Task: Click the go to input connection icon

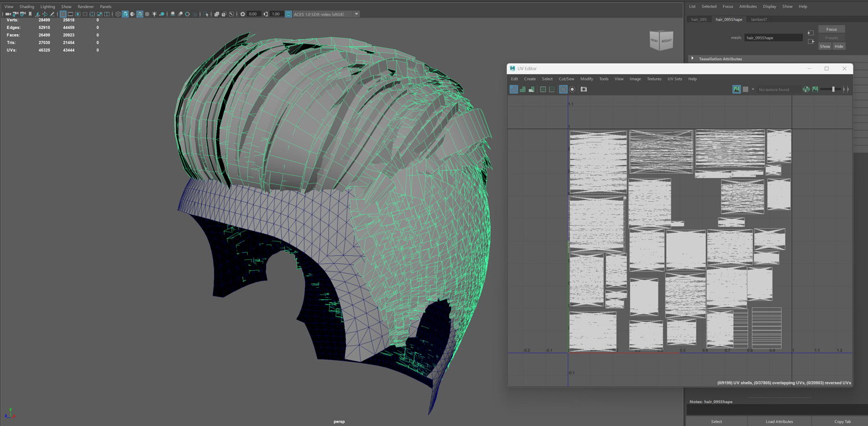Action: coord(811,33)
